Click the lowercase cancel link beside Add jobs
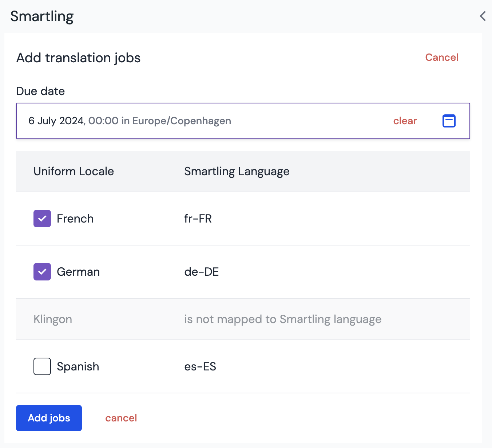This screenshot has height=448, width=492. [121, 418]
